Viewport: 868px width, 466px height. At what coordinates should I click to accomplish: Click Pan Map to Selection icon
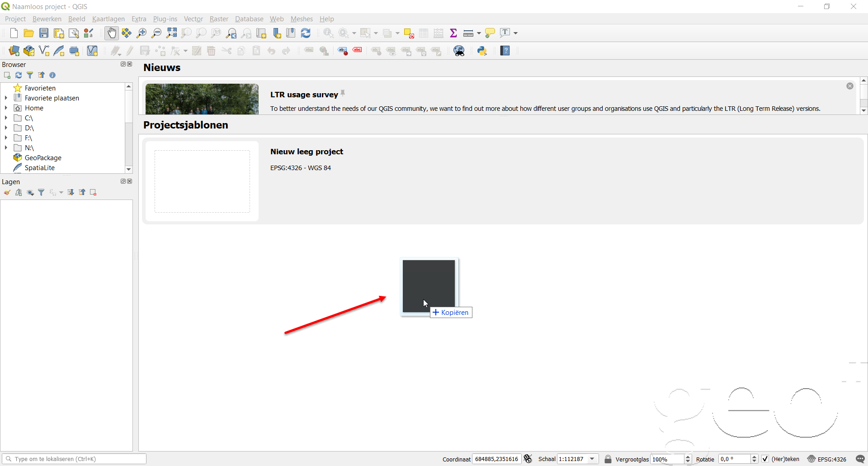[127, 33]
